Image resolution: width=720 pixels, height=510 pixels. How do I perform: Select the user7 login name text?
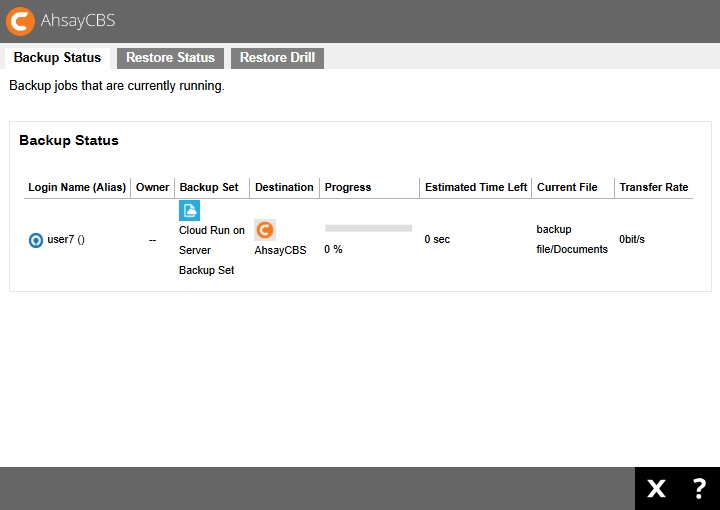[x=66, y=240]
